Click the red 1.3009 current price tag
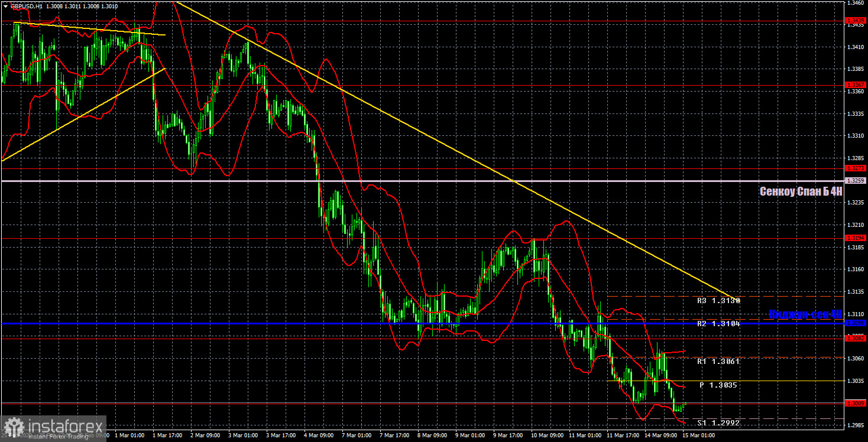The image size is (868, 442). pos(856,403)
